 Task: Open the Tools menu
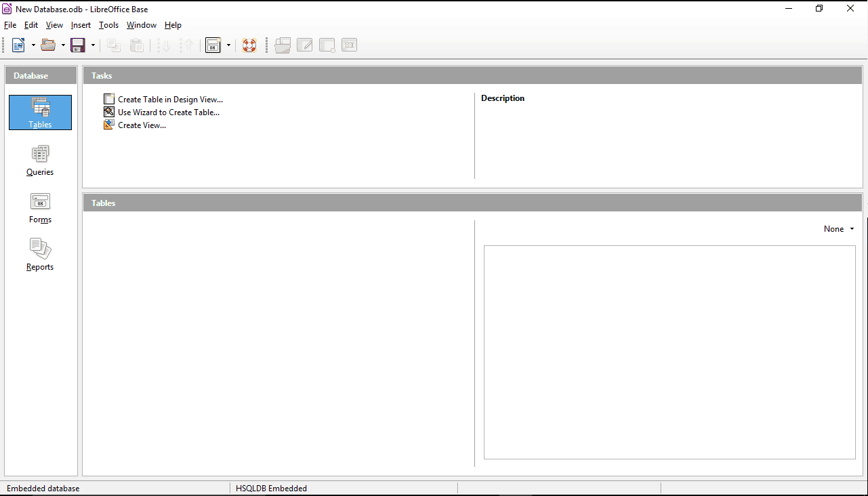(x=108, y=25)
